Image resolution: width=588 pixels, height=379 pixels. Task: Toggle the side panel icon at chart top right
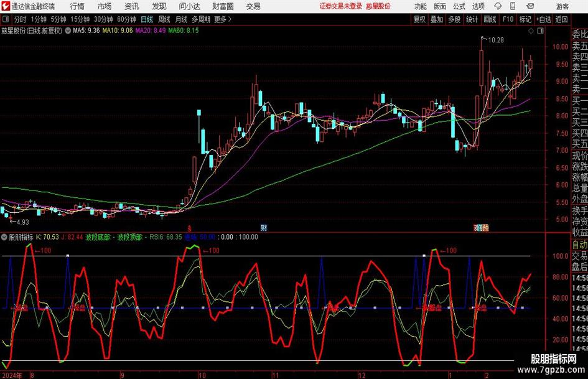(x=540, y=31)
